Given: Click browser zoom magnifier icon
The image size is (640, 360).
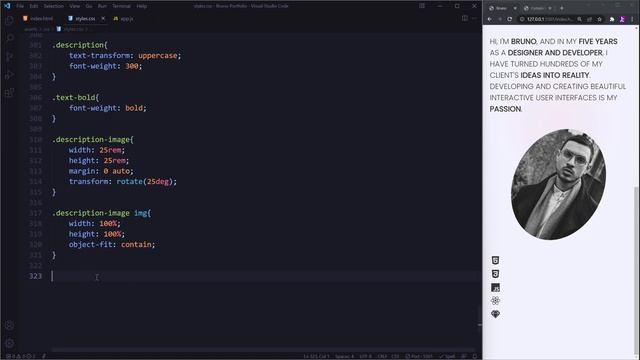Looking at the screenshot, I should [580, 19].
